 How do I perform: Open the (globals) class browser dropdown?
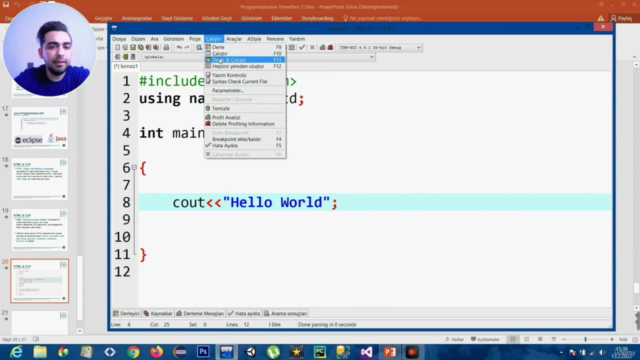click(173, 57)
